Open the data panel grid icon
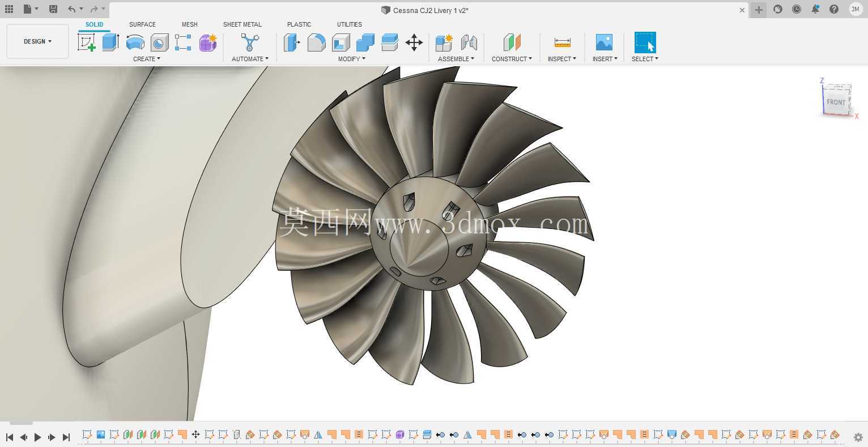The image size is (868, 447). [x=9, y=9]
